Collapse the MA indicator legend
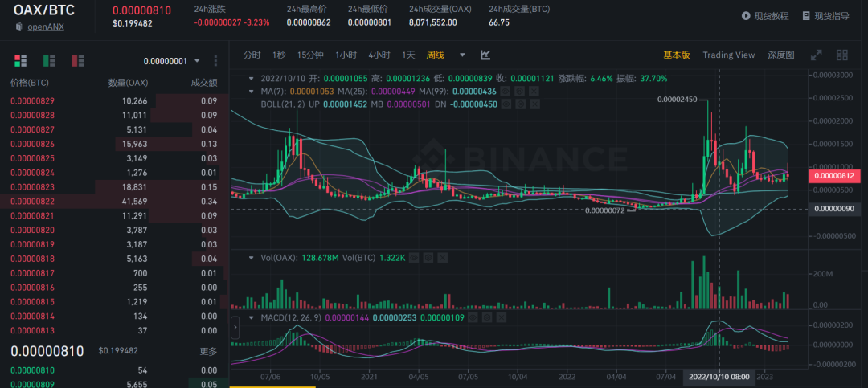 pos(252,91)
